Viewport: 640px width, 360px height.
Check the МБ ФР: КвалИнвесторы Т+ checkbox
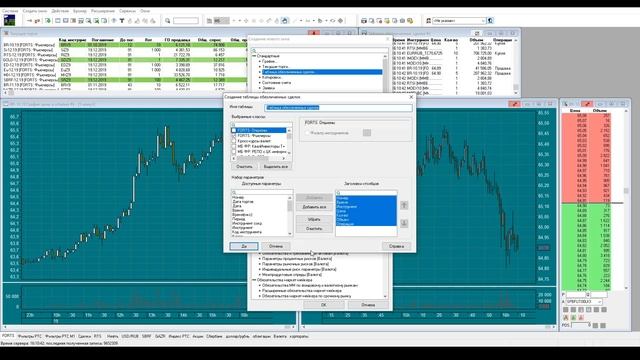[234, 146]
